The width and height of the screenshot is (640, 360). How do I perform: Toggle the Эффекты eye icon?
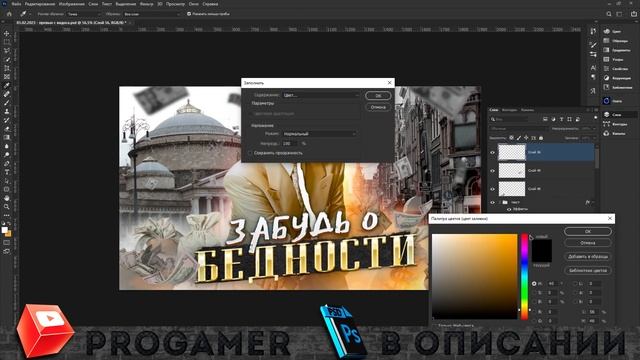tap(509, 209)
